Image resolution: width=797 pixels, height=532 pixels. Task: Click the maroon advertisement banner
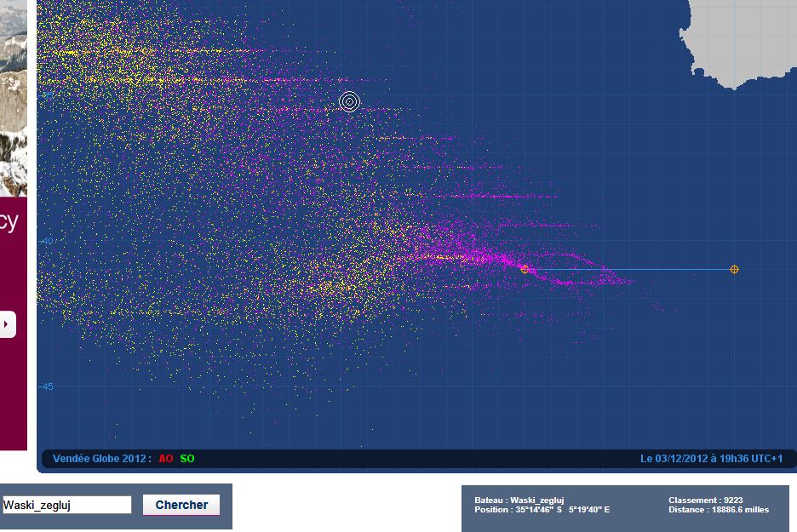13,383
